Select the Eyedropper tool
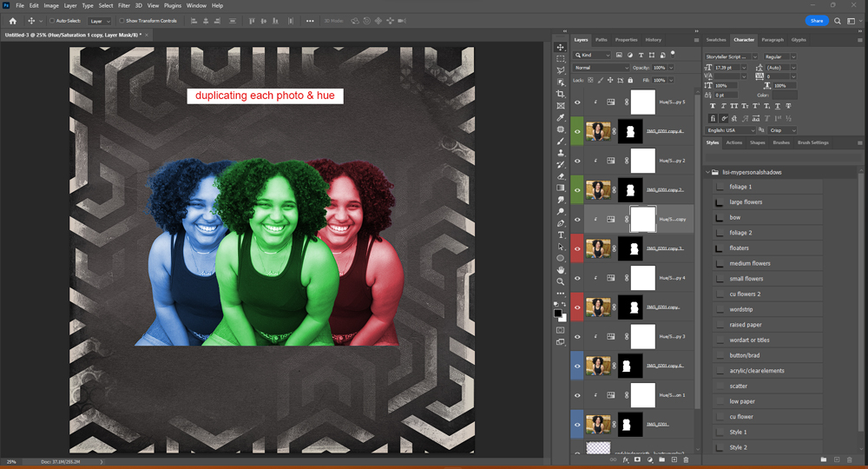 (x=560, y=117)
